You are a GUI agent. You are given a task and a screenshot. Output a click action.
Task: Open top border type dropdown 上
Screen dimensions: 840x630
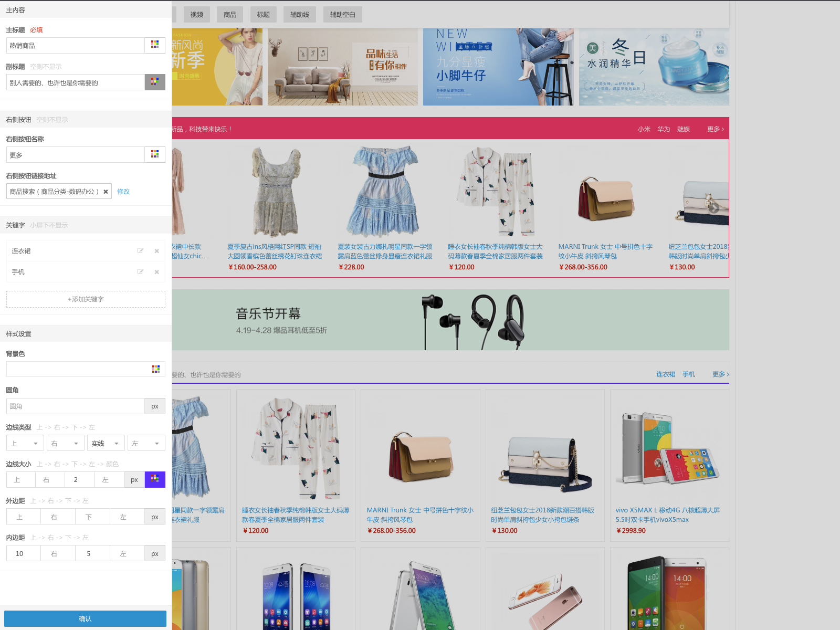25,443
